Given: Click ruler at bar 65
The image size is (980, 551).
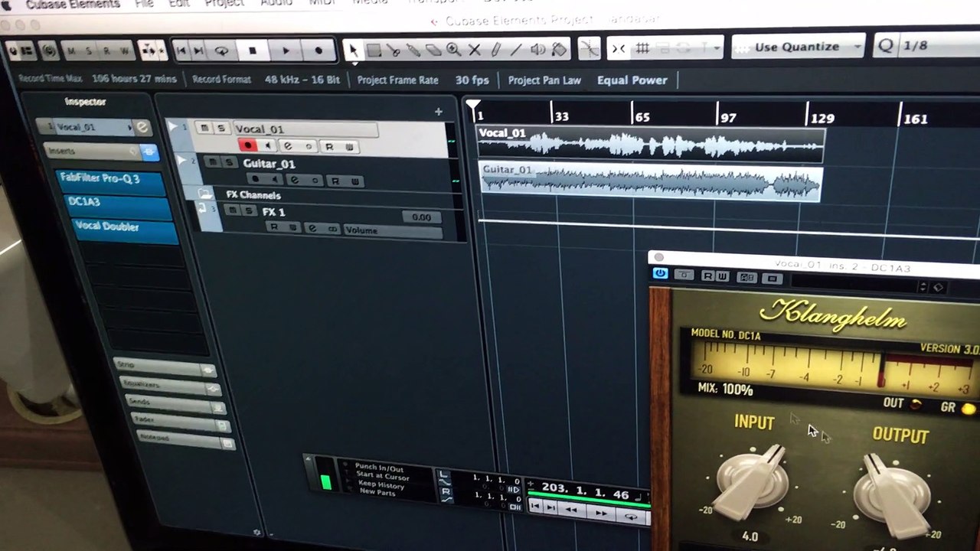Looking at the screenshot, I should (x=642, y=117).
